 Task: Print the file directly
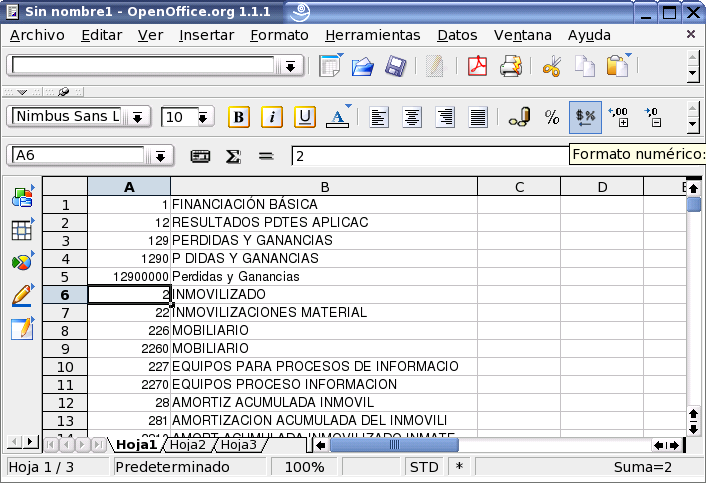click(511, 66)
